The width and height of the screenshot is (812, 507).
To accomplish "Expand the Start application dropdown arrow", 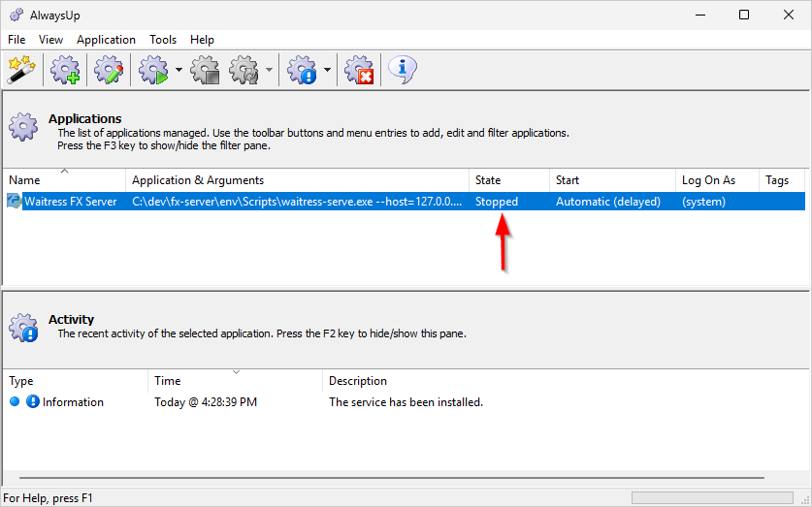I will (179, 70).
